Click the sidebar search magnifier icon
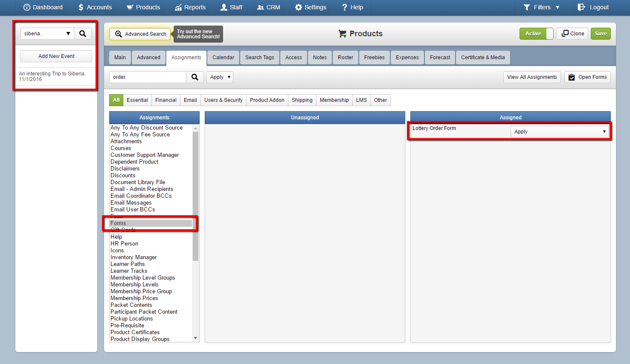 coord(83,34)
